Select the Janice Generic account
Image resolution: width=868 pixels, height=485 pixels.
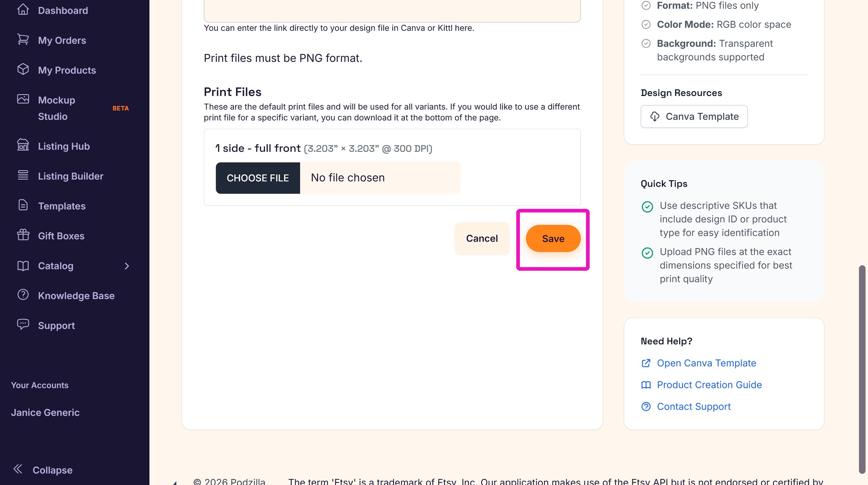coord(45,413)
